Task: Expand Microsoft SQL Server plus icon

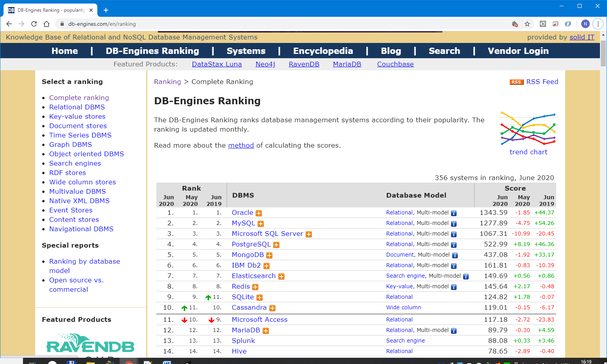Action: (309, 234)
